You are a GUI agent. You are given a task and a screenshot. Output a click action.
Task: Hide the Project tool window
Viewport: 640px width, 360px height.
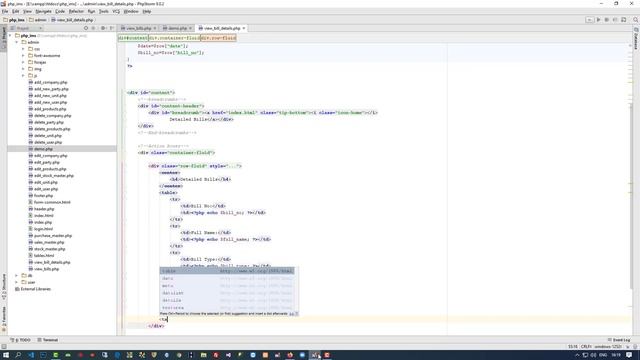(112, 28)
